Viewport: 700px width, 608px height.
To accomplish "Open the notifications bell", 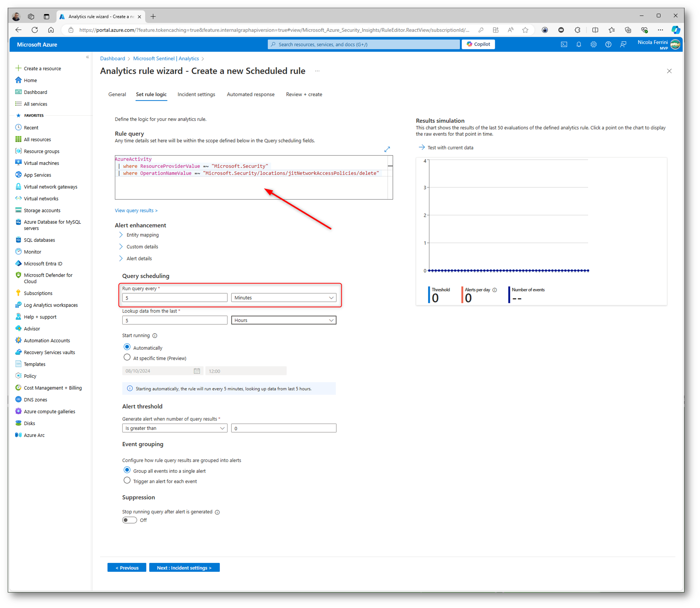I will pos(579,44).
